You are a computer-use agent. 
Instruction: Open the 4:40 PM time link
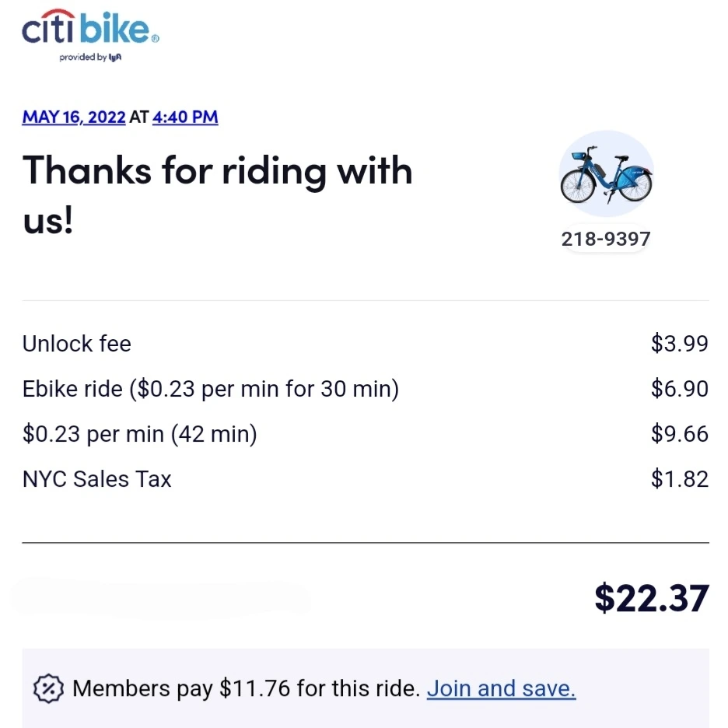[185, 117]
